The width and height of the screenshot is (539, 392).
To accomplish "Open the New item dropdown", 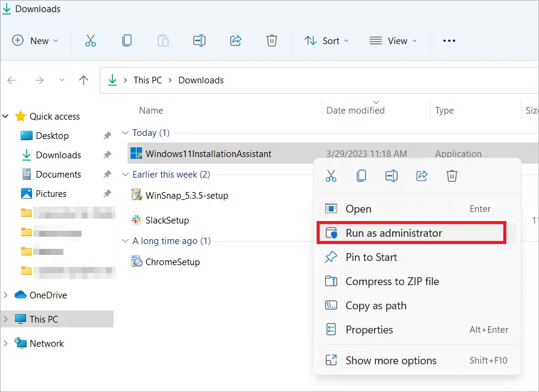I will click(x=35, y=40).
